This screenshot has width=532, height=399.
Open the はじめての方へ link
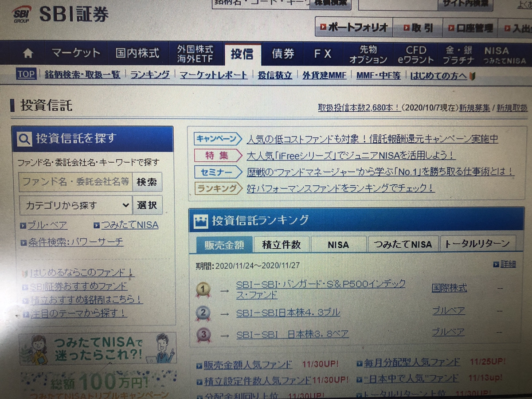coord(438,76)
